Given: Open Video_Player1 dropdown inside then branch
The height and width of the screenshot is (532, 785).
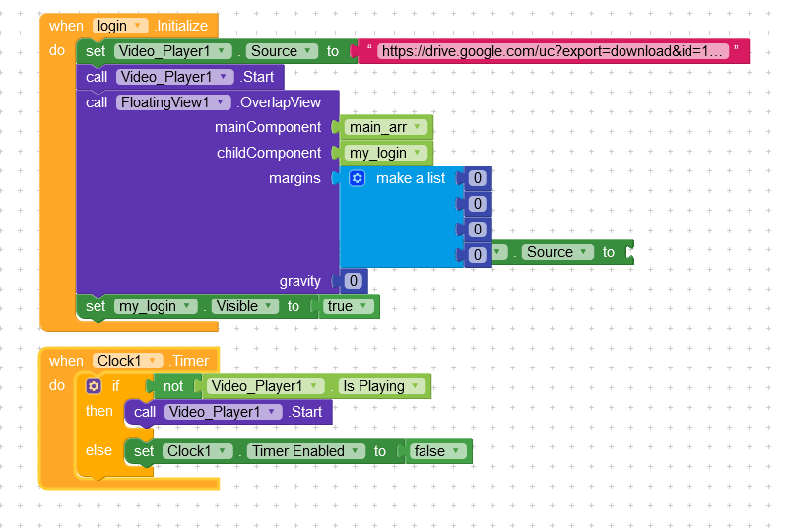Looking at the screenshot, I should coord(224,412).
